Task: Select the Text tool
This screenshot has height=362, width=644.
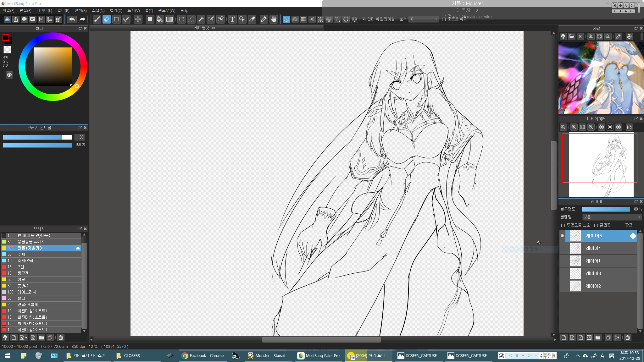Action: point(232,19)
